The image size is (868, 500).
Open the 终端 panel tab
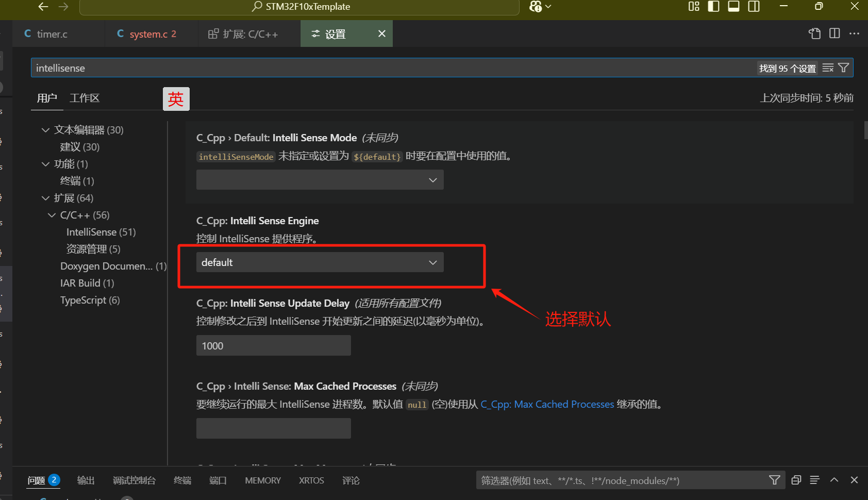coord(182,480)
